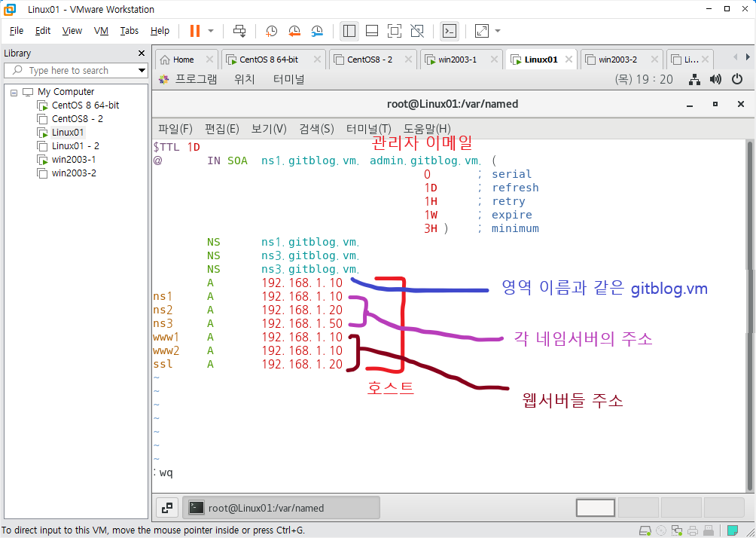This screenshot has height=538, width=756.
Task: Switch to the win2003-1 tab
Action: tap(457, 60)
